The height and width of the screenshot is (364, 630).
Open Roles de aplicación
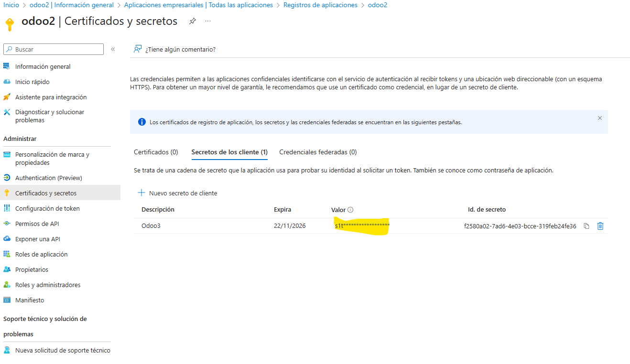click(x=42, y=254)
